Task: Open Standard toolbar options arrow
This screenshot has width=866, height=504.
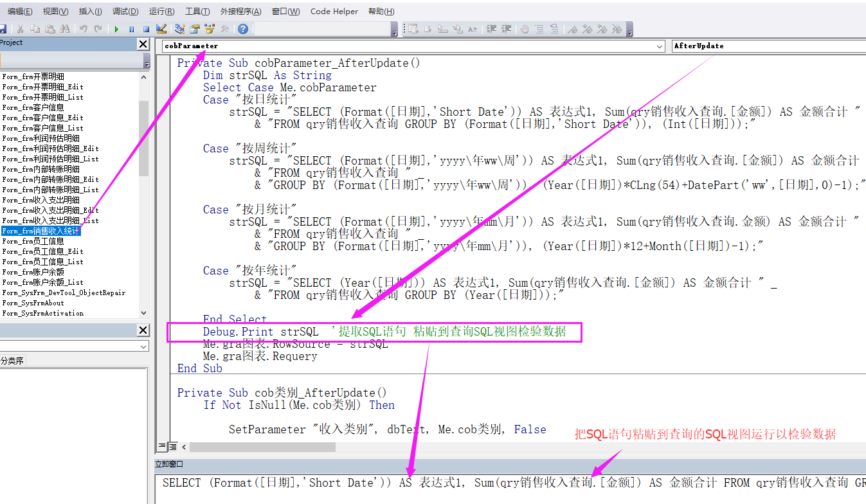Action: coord(394,30)
